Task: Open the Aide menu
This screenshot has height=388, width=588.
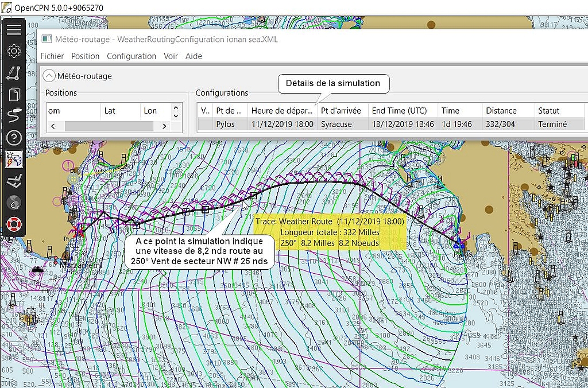Action: point(194,56)
